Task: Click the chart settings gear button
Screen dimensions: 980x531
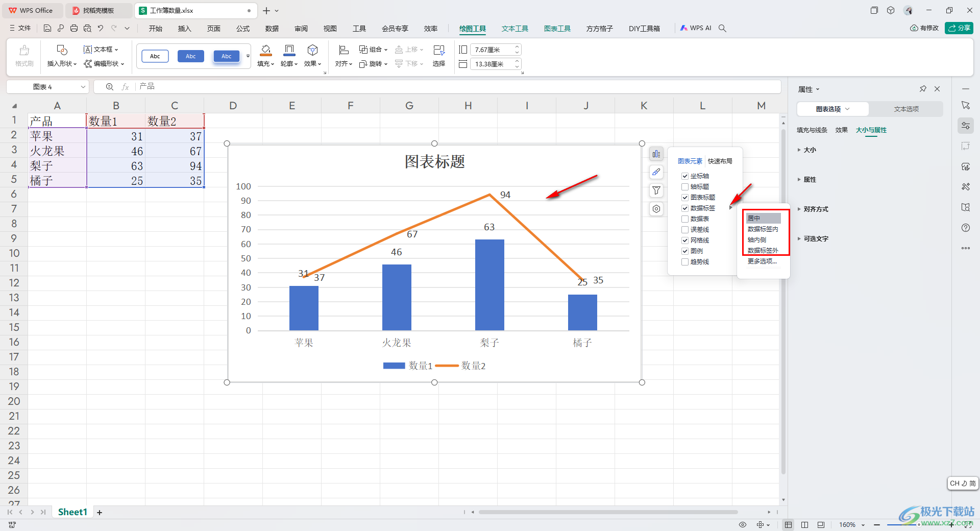Action: pos(656,209)
